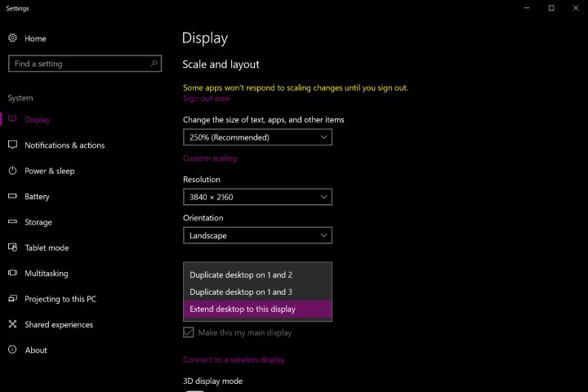Click the Home gear icon
Screen dimensions: 588x392
click(12, 38)
